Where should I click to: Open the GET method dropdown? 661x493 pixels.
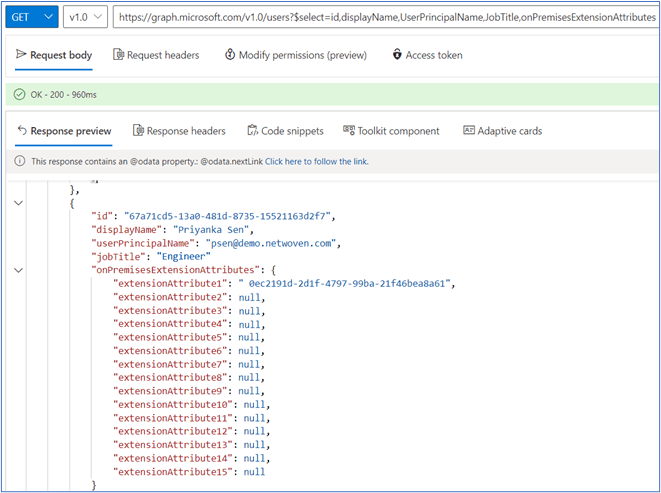pos(32,17)
